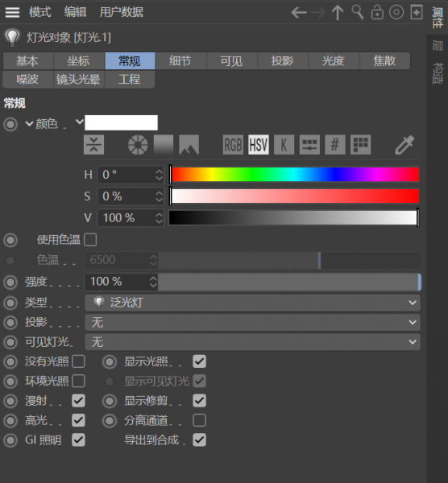The image size is (448, 483).
Task: Go back with the left arrow button
Action: (299, 13)
